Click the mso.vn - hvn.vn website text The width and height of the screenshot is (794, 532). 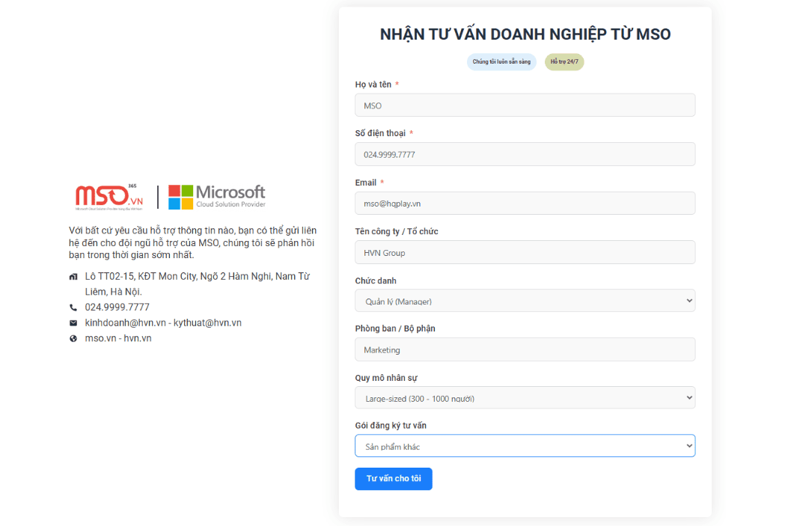click(118, 338)
